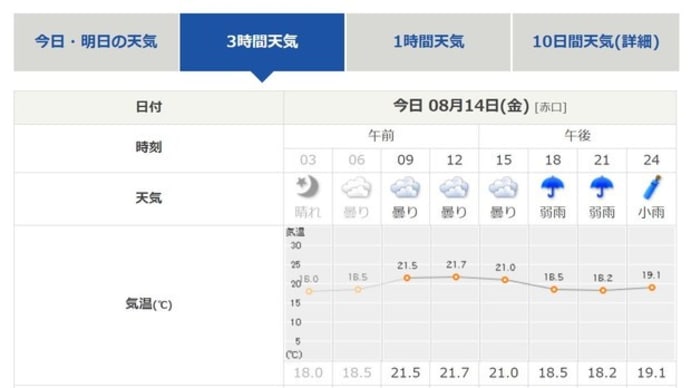Click the cloud icon for 06 o'clock
Screen dimensions: 690x388
(x=356, y=188)
